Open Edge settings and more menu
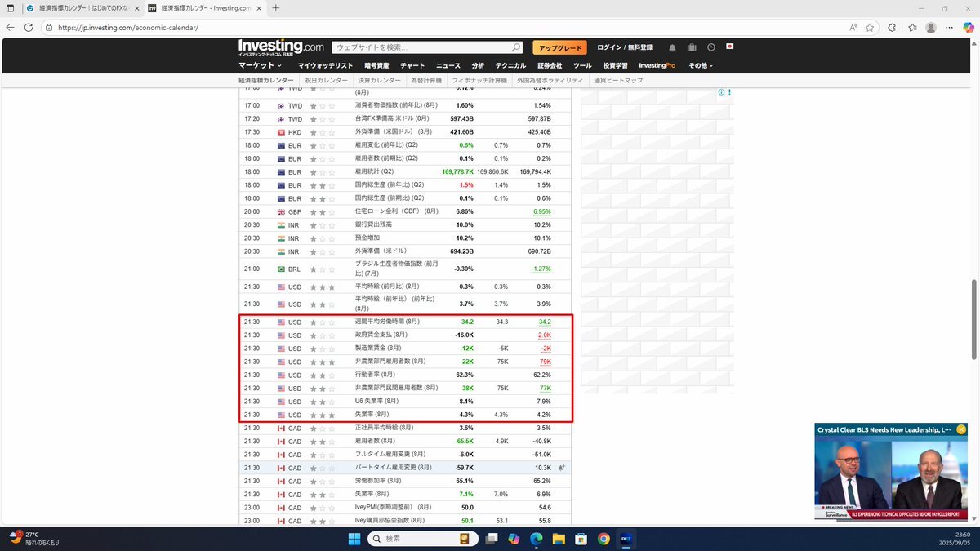 pyautogui.click(x=950, y=27)
